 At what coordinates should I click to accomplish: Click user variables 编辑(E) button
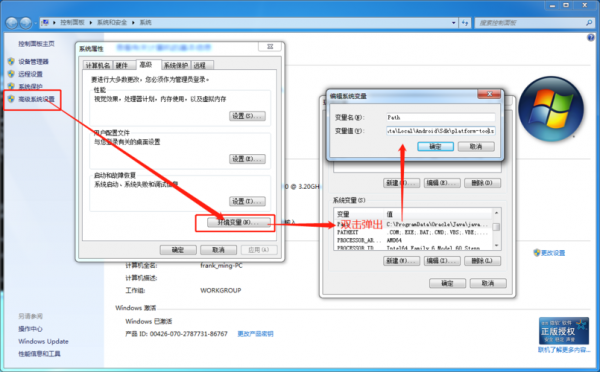pos(442,183)
